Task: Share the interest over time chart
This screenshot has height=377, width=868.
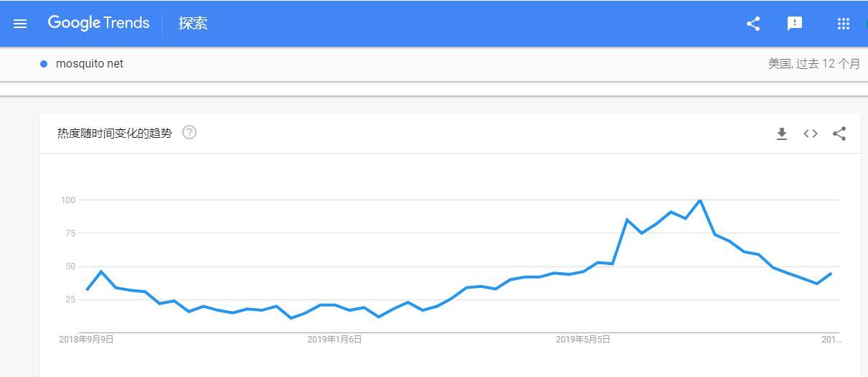Action: click(x=839, y=134)
